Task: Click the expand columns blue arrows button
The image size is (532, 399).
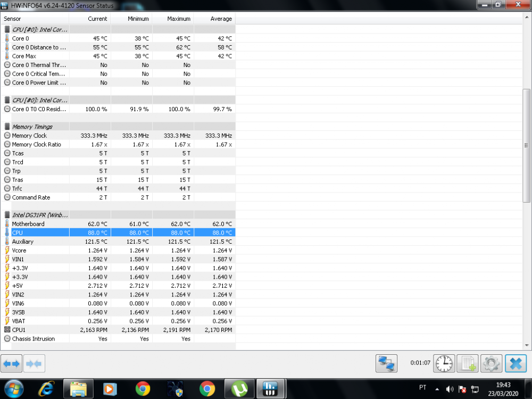Action: pyautogui.click(x=11, y=364)
